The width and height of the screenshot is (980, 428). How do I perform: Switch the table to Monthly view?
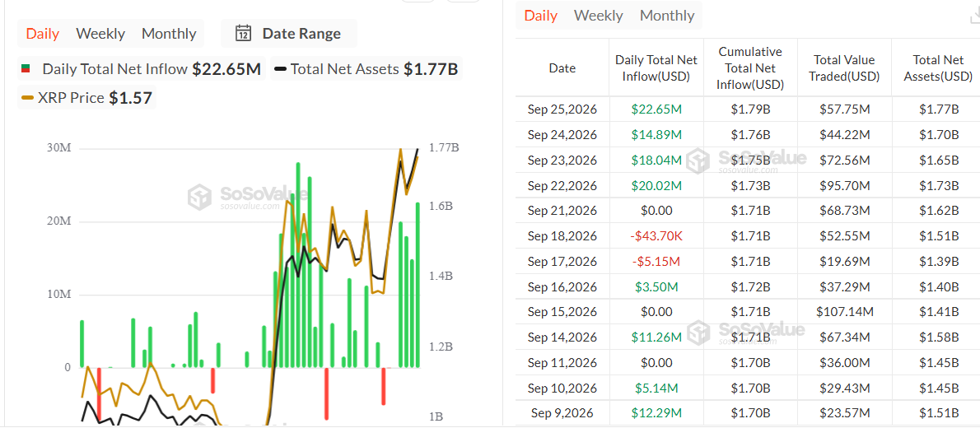tap(667, 16)
